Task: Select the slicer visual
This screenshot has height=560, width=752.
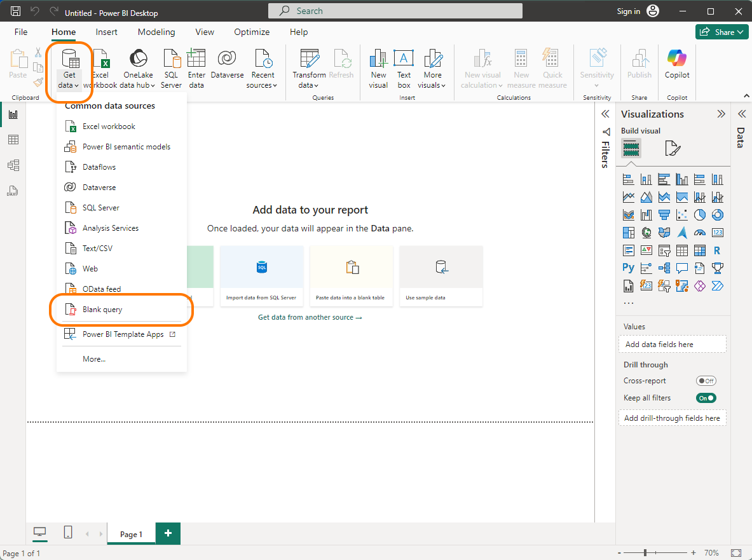Action: point(664,250)
